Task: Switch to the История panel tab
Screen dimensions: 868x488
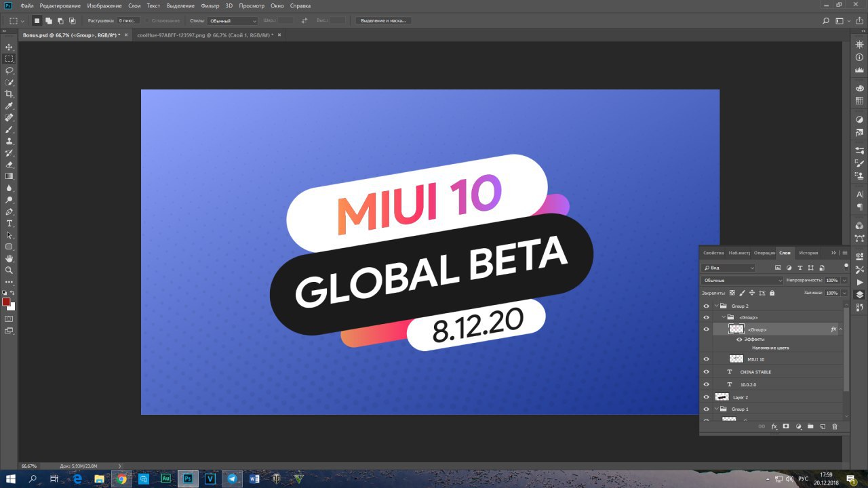Action: click(808, 253)
